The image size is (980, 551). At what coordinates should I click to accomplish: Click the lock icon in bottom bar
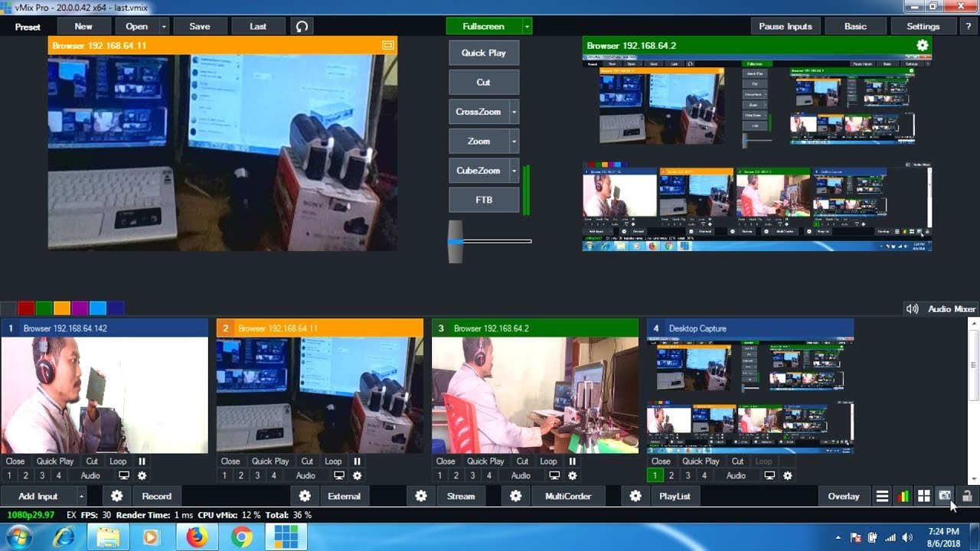pyautogui.click(x=967, y=496)
